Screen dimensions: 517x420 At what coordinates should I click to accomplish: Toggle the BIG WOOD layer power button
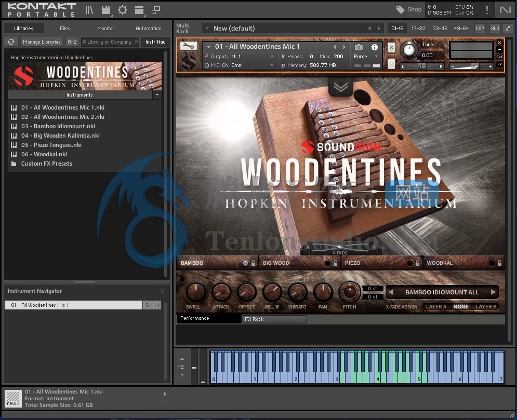click(x=327, y=263)
